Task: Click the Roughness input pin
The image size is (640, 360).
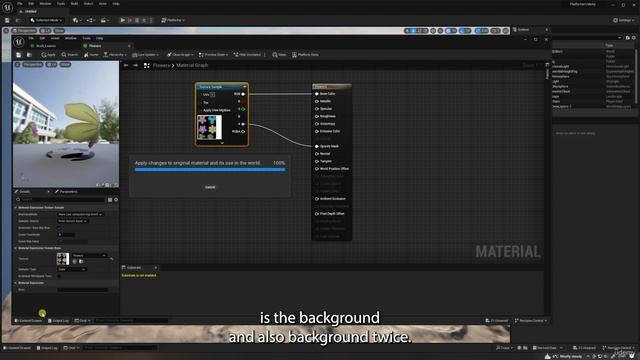Action: 317,116
